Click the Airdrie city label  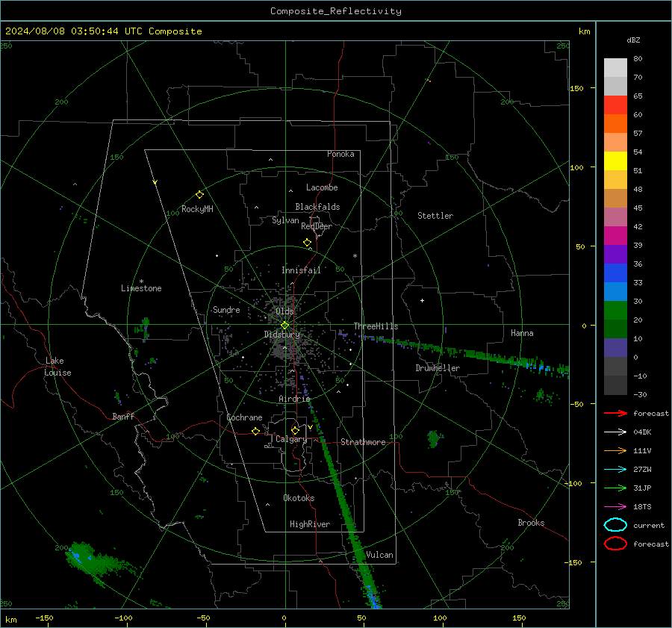point(294,399)
